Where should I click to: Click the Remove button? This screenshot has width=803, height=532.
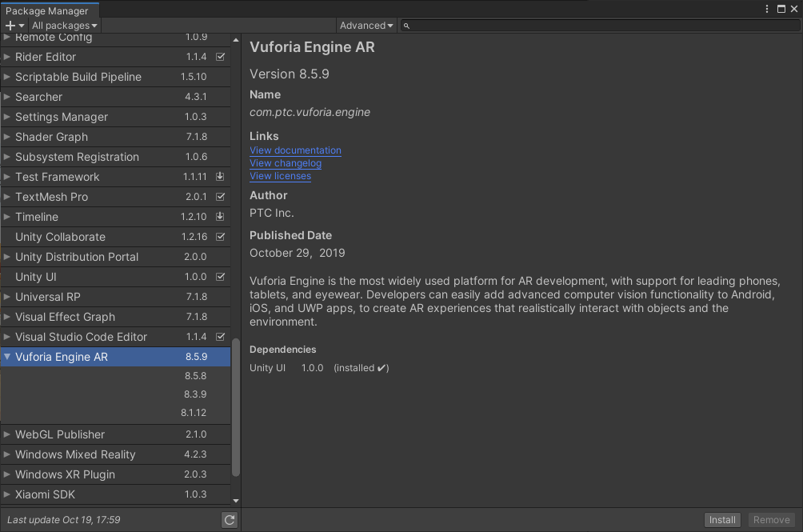(x=771, y=520)
